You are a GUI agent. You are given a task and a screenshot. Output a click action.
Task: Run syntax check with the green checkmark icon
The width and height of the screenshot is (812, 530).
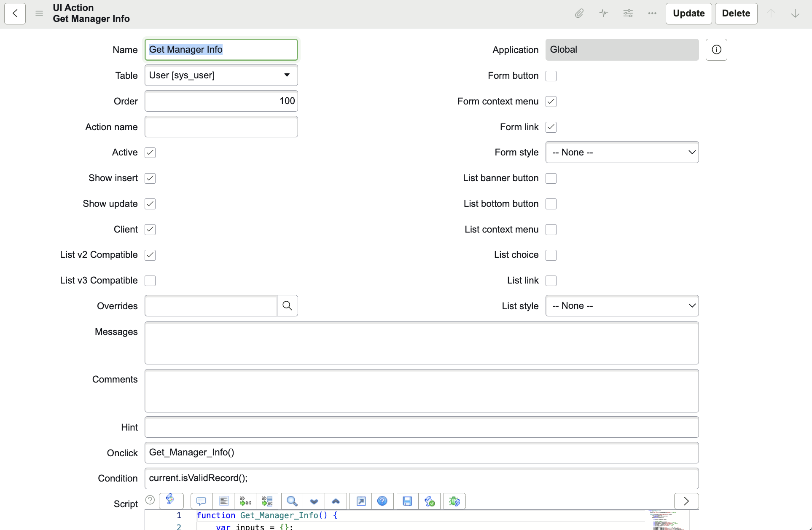click(x=430, y=501)
